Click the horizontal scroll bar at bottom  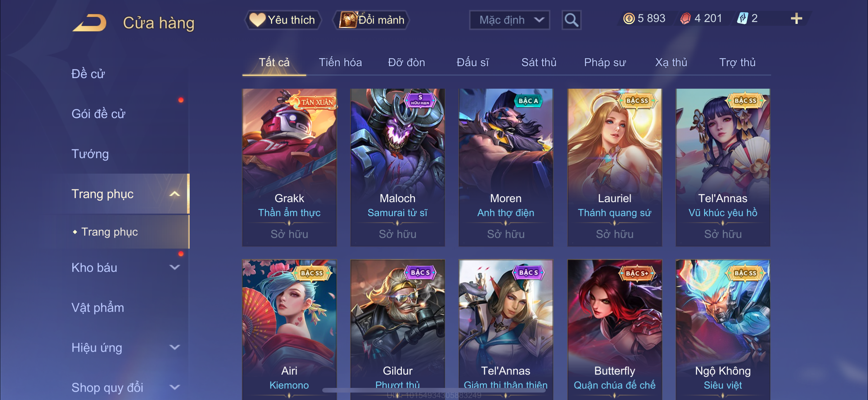[434, 390]
